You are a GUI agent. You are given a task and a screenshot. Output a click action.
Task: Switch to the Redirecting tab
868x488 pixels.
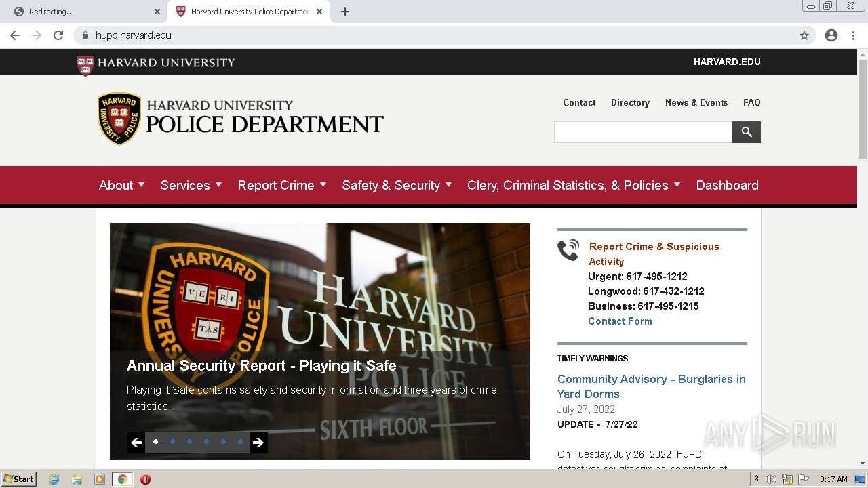pos(85,12)
